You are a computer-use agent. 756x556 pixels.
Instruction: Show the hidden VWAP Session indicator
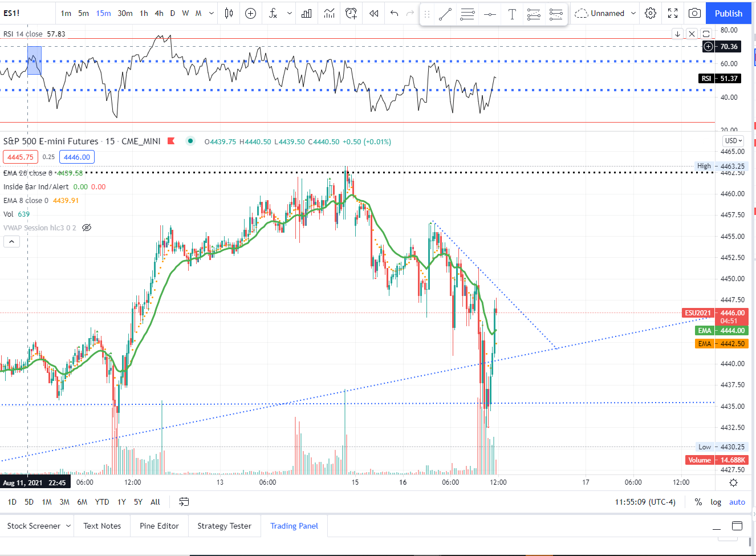pyautogui.click(x=87, y=228)
